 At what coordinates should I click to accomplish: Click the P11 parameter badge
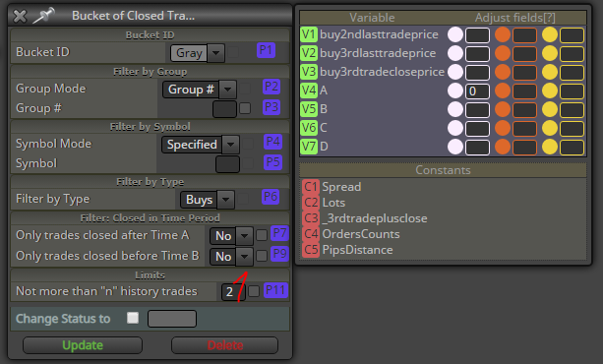point(275,290)
